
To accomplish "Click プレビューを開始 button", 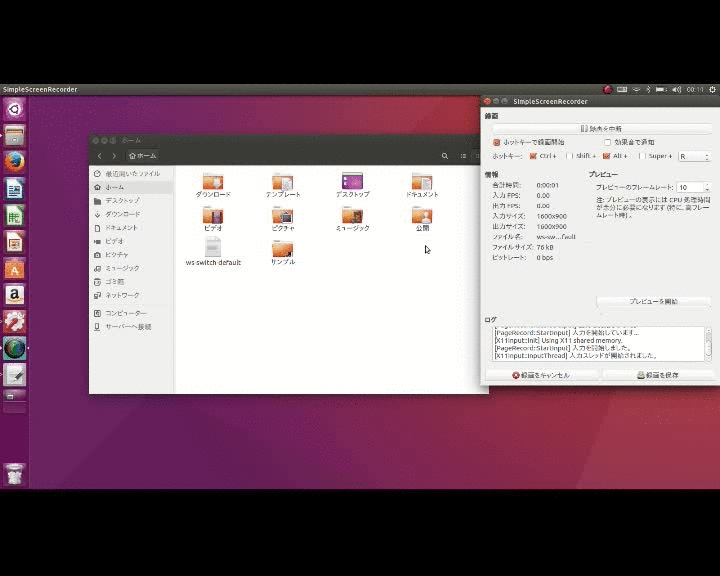I will pyautogui.click(x=653, y=301).
